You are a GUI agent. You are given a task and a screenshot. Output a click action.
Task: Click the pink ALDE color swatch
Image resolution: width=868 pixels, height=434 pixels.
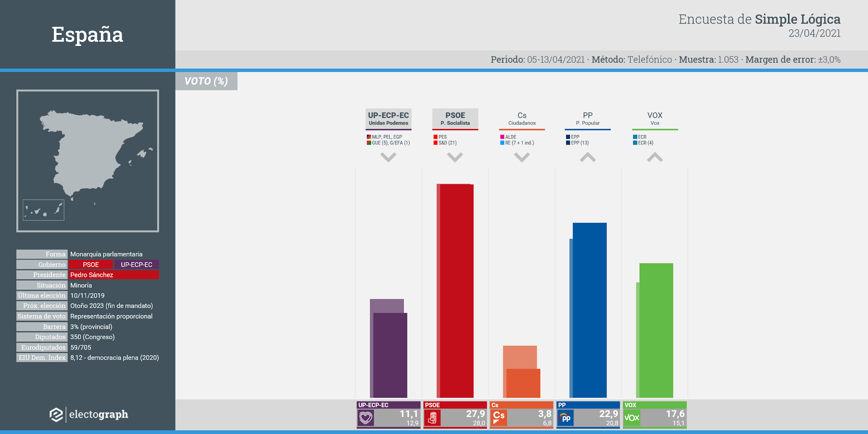pyautogui.click(x=502, y=137)
